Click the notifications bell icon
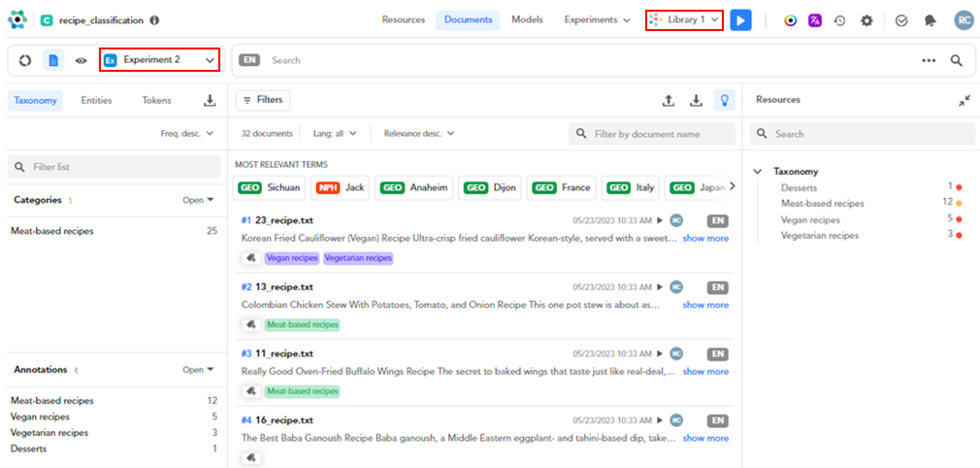This screenshot has width=980, height=468. pos(930,20)
